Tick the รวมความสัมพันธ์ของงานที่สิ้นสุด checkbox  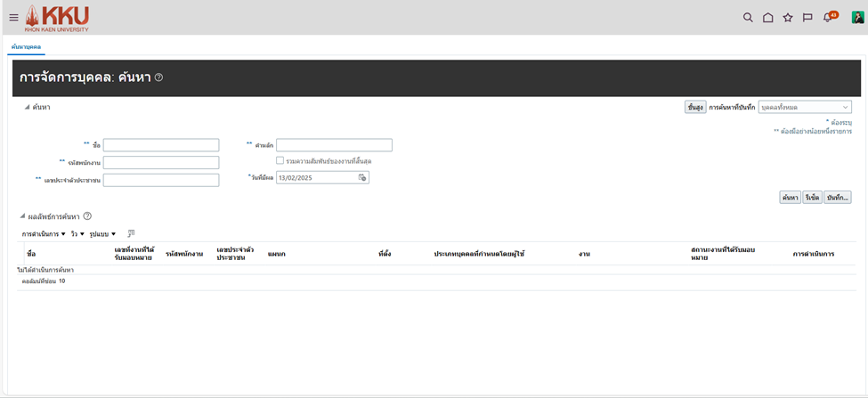click(x=280, y=161)
